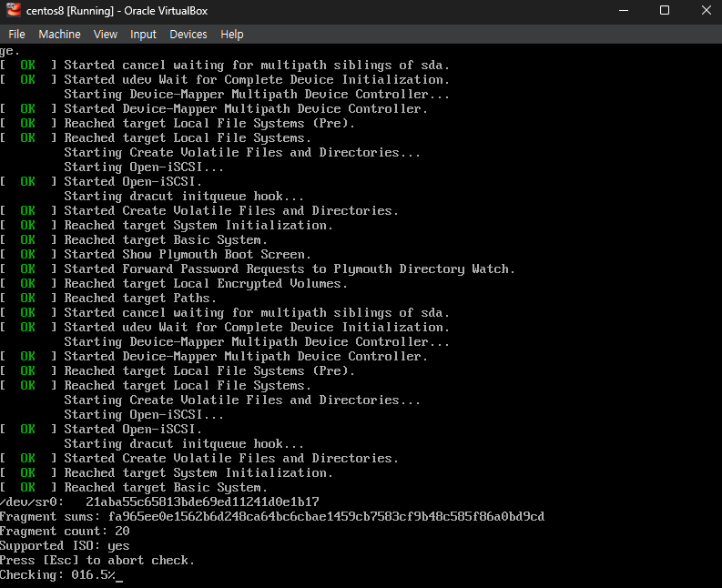Click the 'centos8 [Running] - Oracle VirtualBox' title
Image resolution: width=722 pixels, height=588 pixels.
[x=117, y=11]
